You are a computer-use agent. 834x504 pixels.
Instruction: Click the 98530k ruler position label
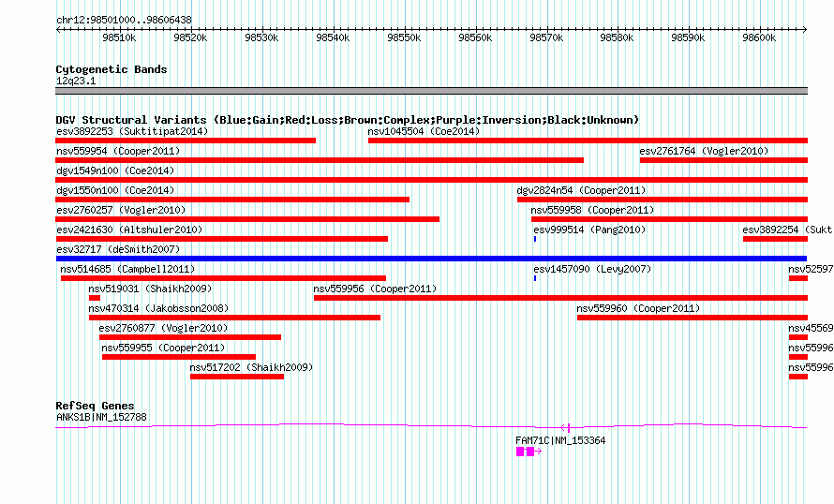click(261, 37)
